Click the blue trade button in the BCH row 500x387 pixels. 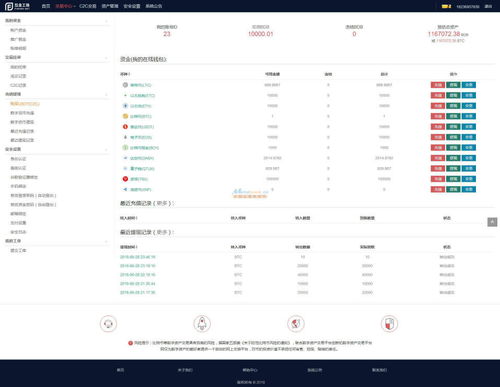(469, 148)
